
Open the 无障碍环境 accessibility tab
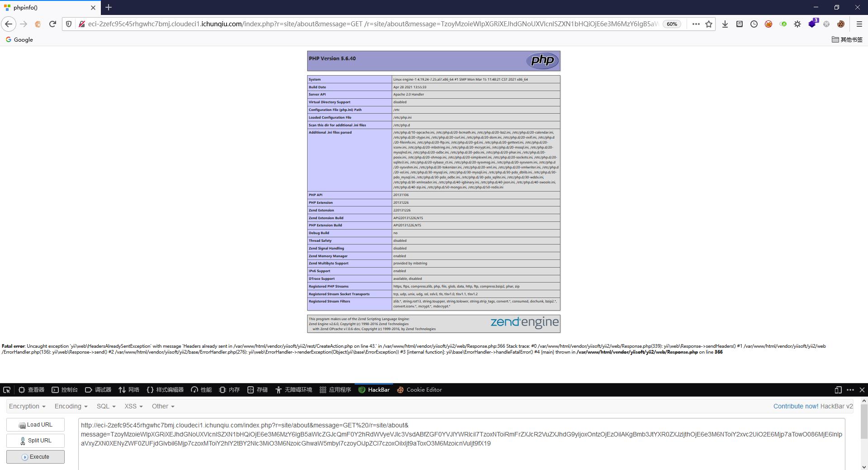point(294,390)
